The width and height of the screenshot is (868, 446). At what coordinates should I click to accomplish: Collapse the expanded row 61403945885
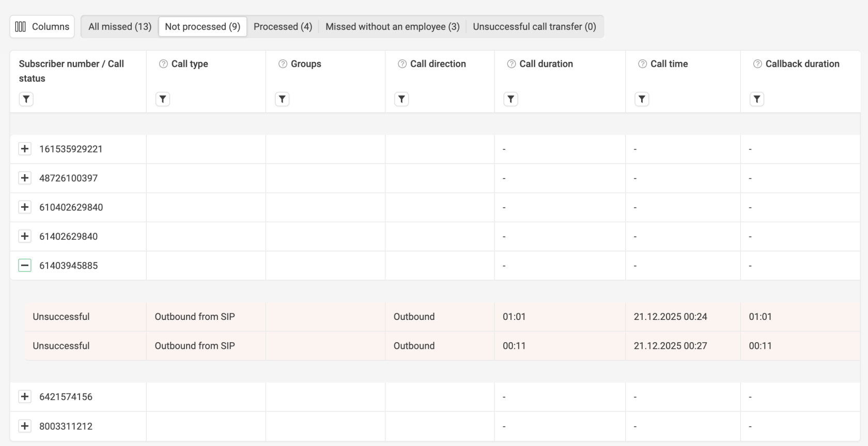pos(25,266)
